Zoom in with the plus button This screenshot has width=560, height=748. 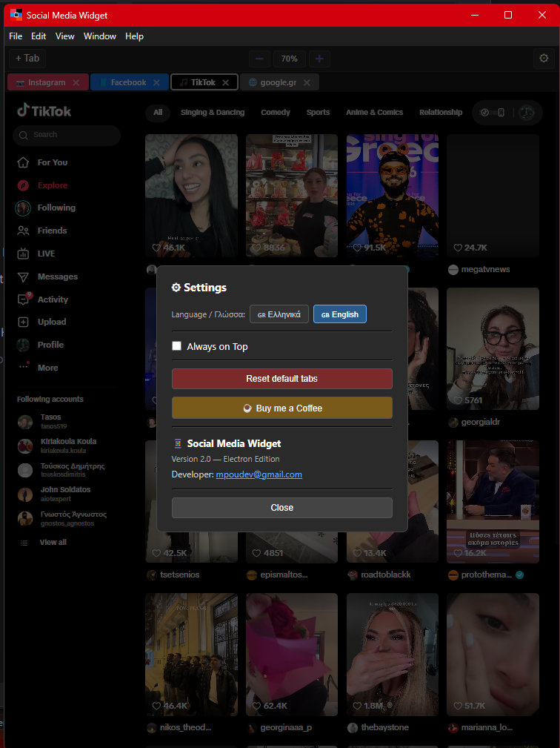319,59
